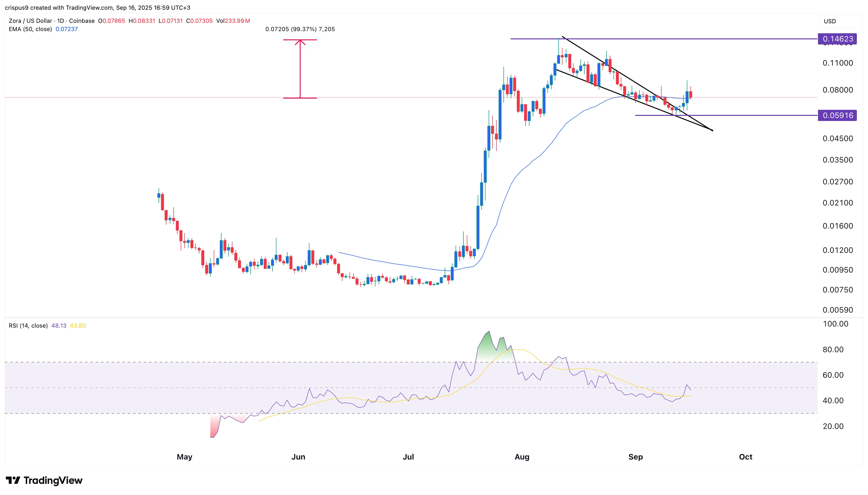Click the blue EMA value 0.07237
Viewport: 868px width, 495px height.
pos(67,29)
